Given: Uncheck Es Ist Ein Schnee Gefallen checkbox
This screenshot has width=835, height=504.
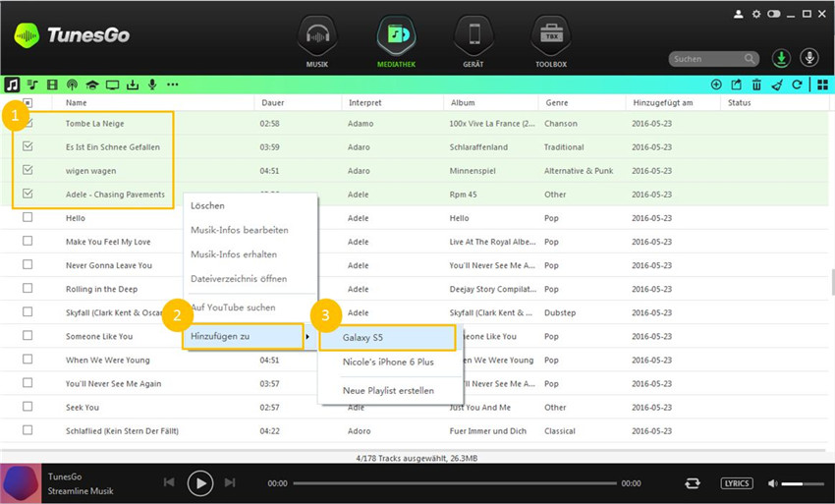Looking at the screenshot, I should 28,146.
